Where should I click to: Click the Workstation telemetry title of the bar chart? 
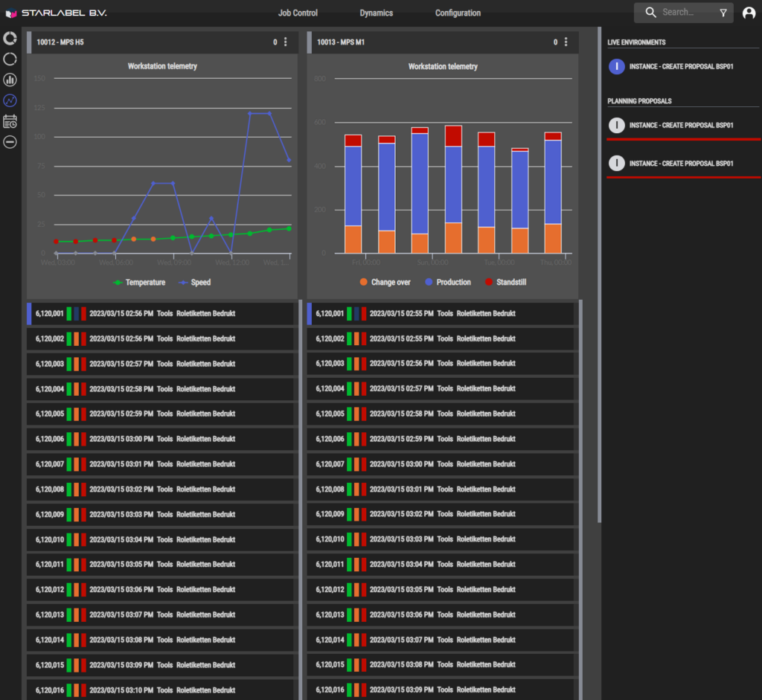[443, 66]
